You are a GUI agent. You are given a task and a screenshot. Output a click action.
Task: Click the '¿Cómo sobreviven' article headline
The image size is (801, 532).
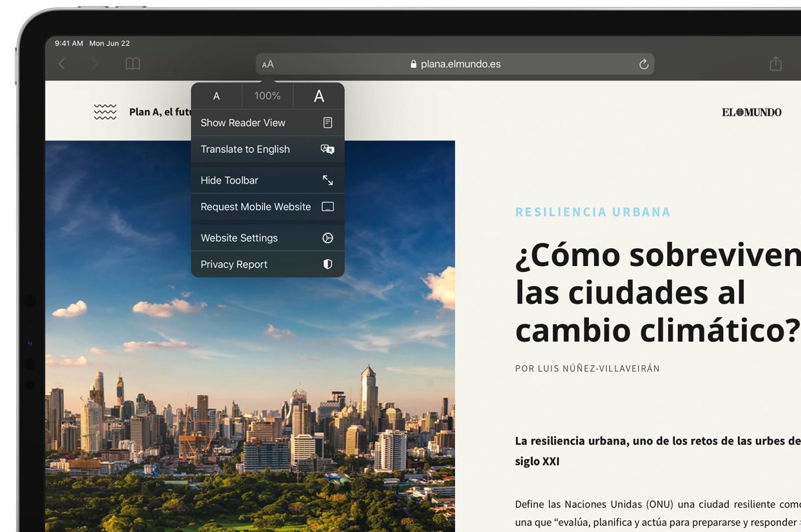(658, 293)
